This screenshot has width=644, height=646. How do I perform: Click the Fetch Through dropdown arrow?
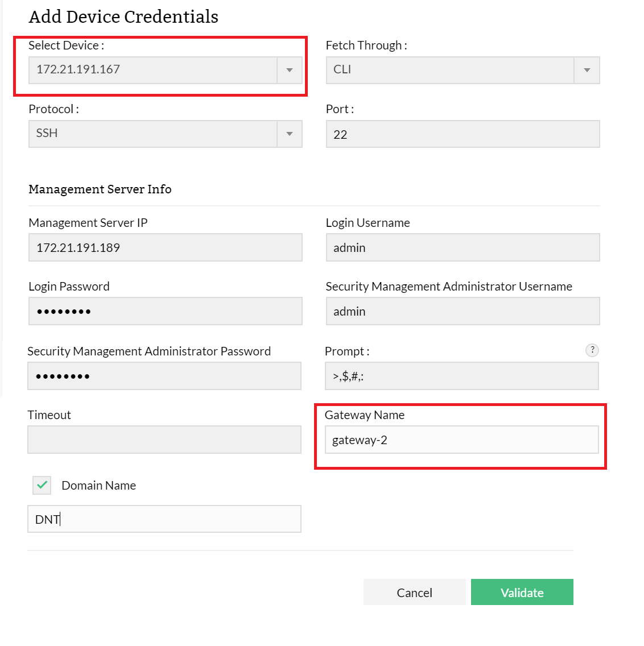[587, 70]
